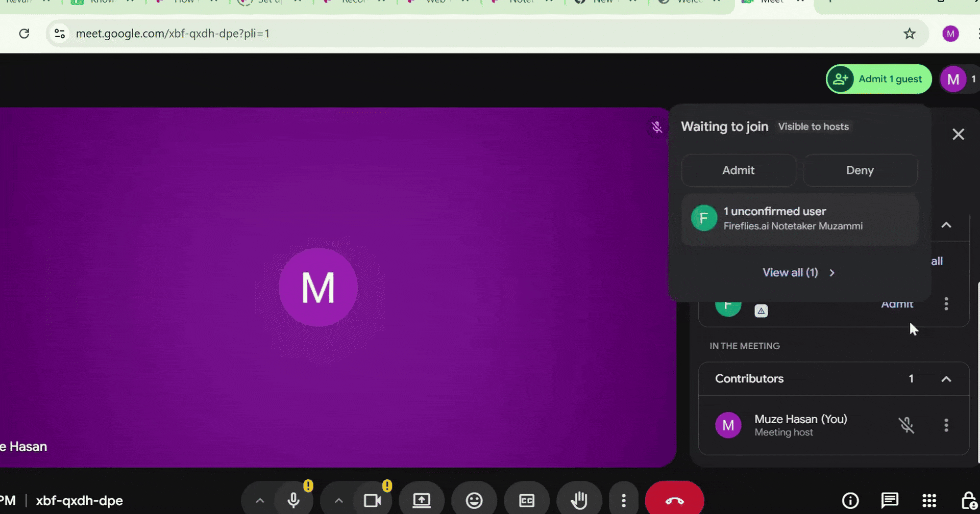
Task: Open the emoji reactions panel
Action: pyautogui.click(x=475, y=500)
